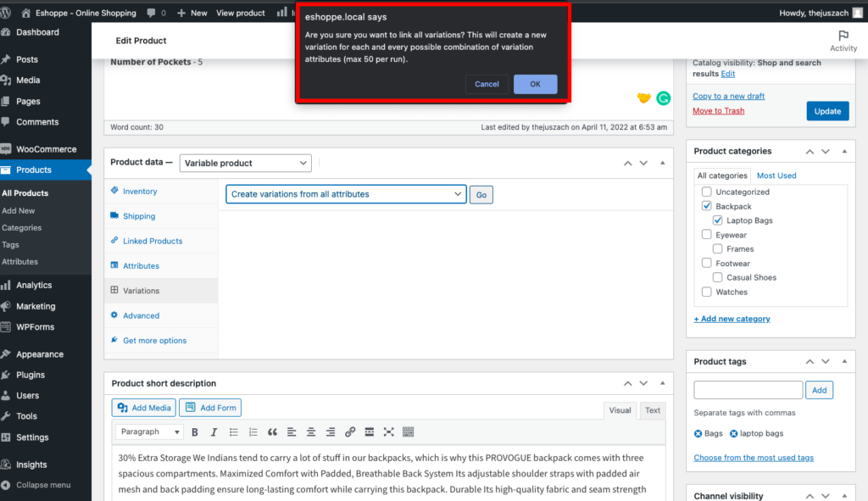The height and width of the screenshot is (501, 868).
Task: Switch to All categories tab
Action: click(x=722, y=175)
